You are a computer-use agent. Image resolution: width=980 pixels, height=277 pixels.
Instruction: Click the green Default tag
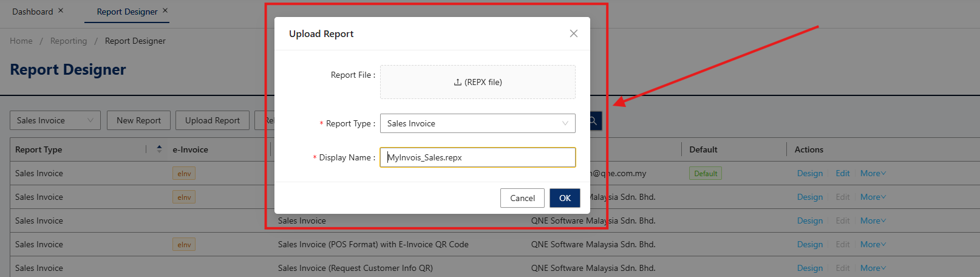[x=706, y=173]
